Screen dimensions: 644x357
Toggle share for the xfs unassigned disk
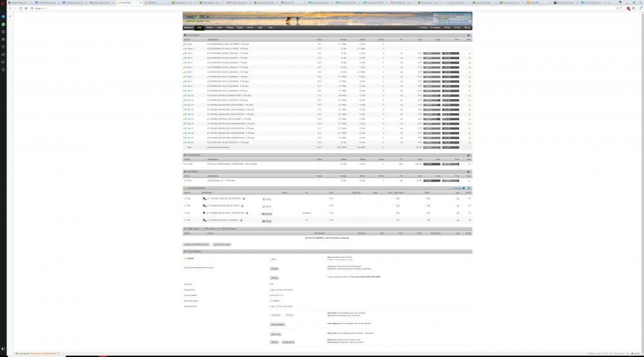pyautogui.click(x=428, y=221)
